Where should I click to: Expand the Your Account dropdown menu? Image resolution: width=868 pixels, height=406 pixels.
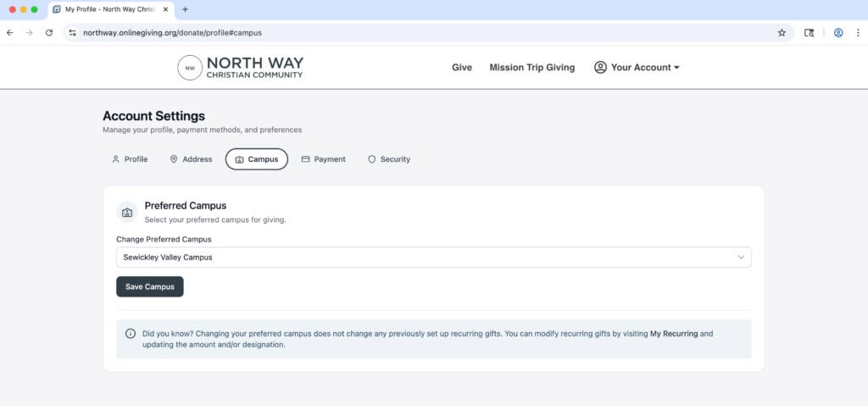(x=637, y=68)
